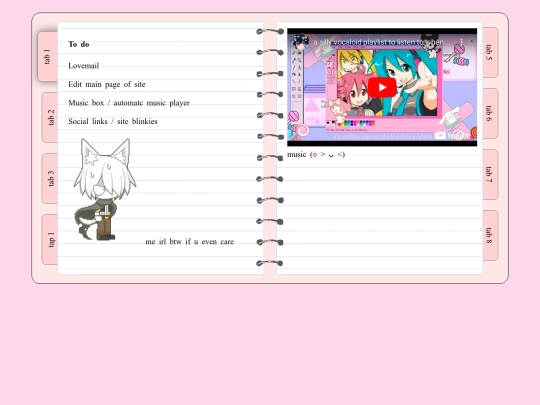Switch to the tab 1 notebook tab

pyautogui.click(x=48, y=57)
